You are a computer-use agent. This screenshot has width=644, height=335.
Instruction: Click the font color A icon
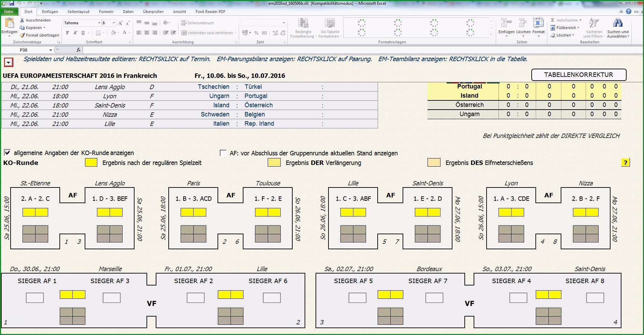point(124,33)
